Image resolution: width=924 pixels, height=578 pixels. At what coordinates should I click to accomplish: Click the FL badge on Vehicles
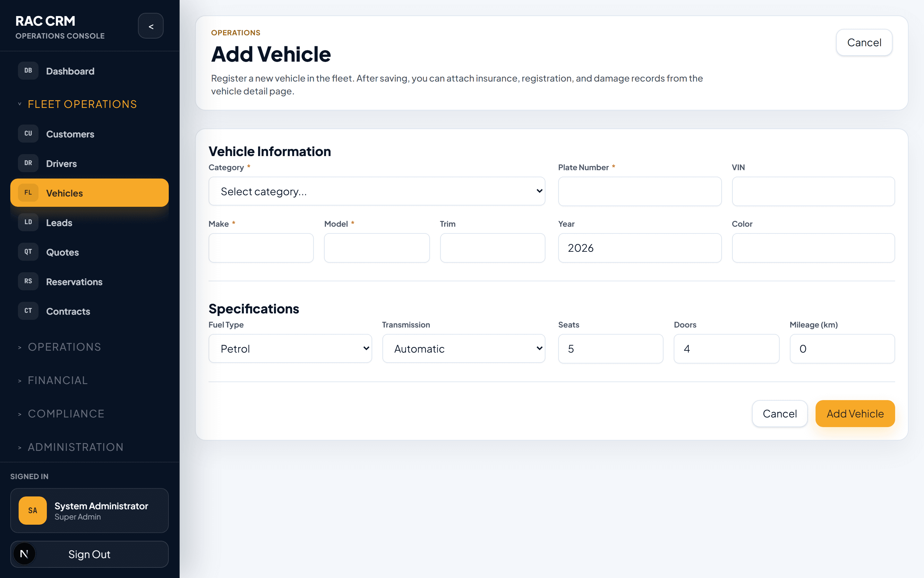28,193
